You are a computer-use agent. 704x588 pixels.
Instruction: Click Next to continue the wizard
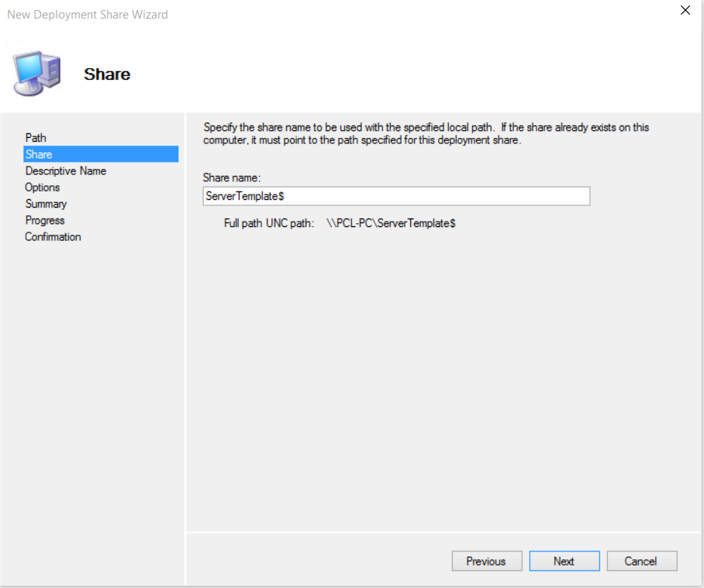tap(564, 561)
